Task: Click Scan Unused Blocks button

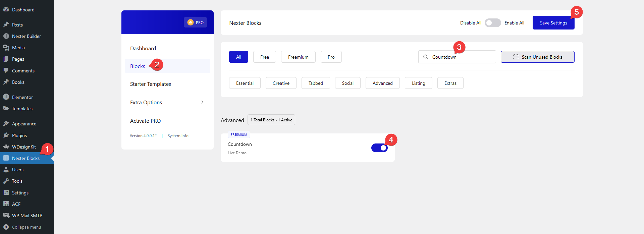Action: [537, 57]
